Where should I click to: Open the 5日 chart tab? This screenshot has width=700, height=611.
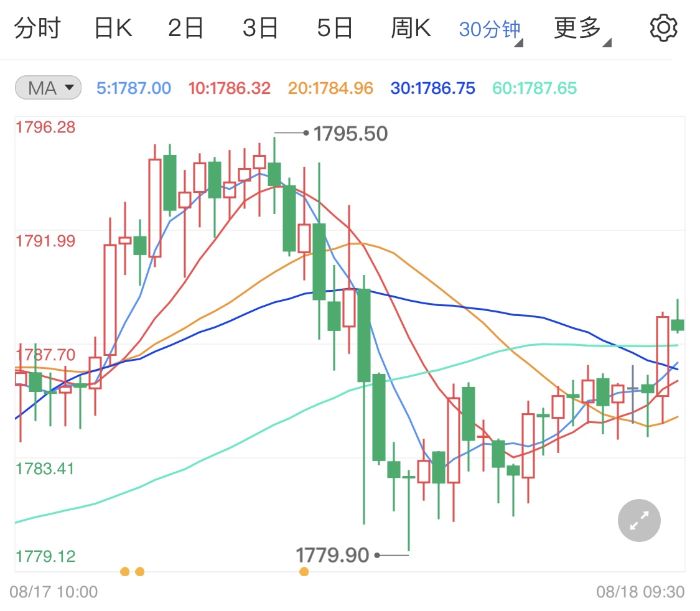pos(335,28)
